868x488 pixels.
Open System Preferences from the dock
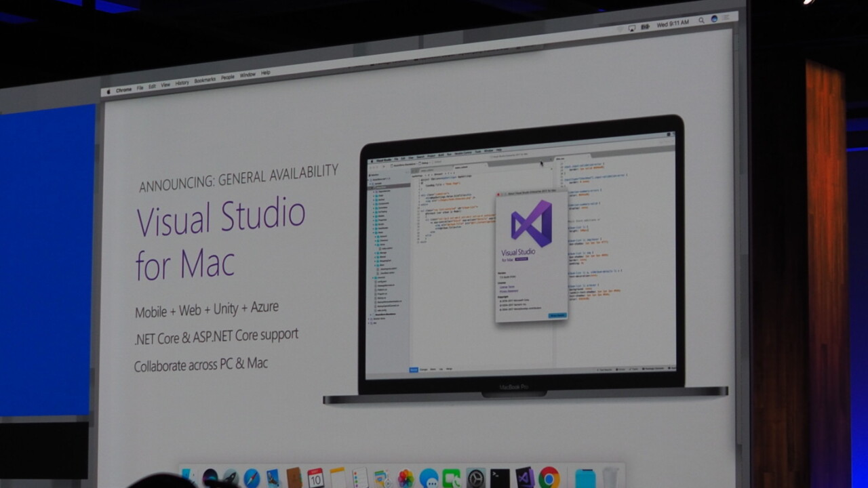coord(475,478)
